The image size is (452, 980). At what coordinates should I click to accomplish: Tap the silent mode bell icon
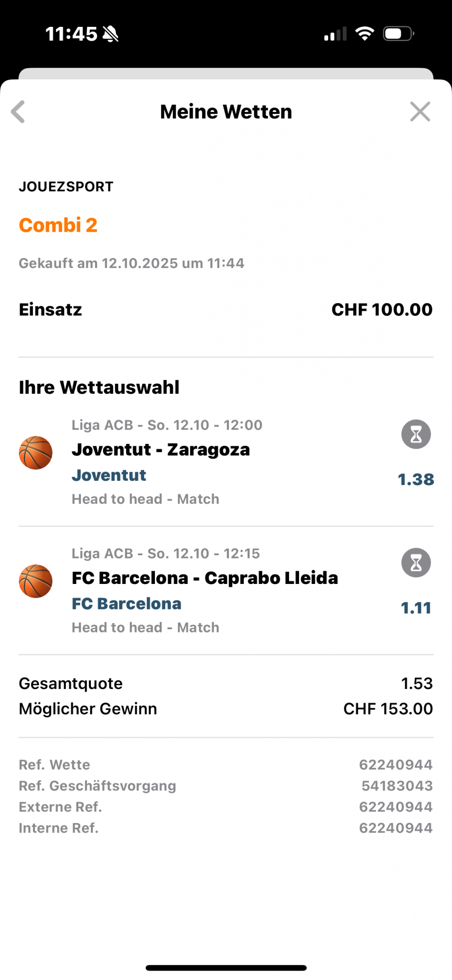(111, 34)
